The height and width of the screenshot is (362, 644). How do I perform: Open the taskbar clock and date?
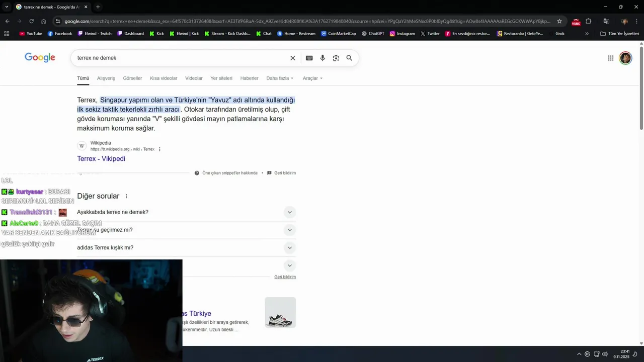pos(621,354)
